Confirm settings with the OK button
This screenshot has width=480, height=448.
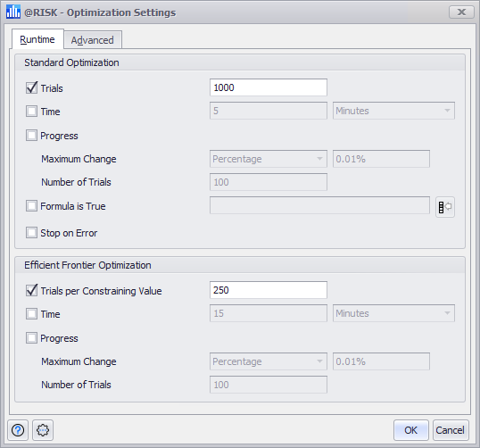(410, 430)
